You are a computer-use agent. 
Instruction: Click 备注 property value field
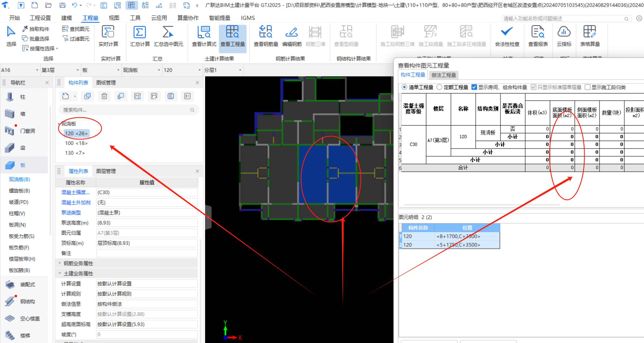pos(147,253)
